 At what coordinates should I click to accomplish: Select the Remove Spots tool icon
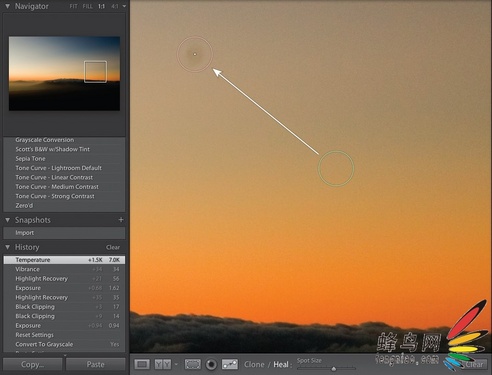click(x=230, y=364)
